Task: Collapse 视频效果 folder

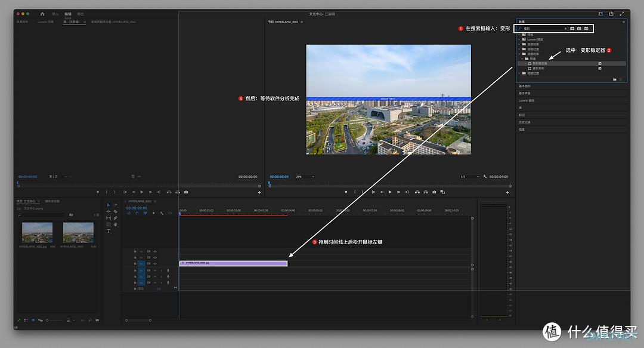Action: point(519,54)
